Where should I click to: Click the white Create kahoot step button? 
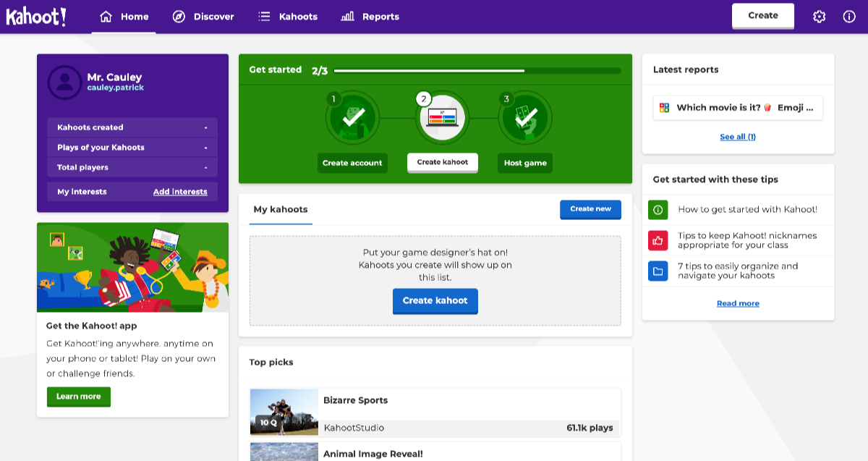coord(443,162)
